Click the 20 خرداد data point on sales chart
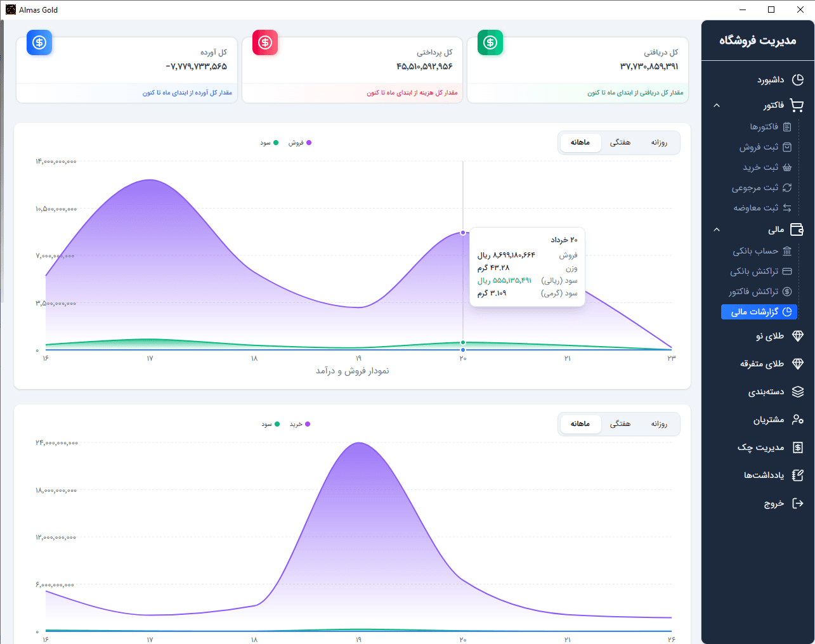Image resolution: width=815 pixels, height=644 pixels. [x=463, y=233]
